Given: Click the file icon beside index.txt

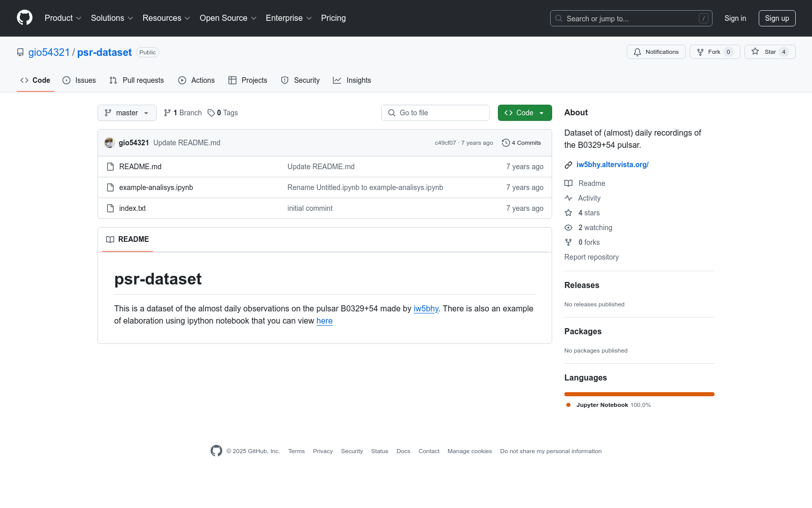Looking at the screenshot, I should tap(110, 208).
